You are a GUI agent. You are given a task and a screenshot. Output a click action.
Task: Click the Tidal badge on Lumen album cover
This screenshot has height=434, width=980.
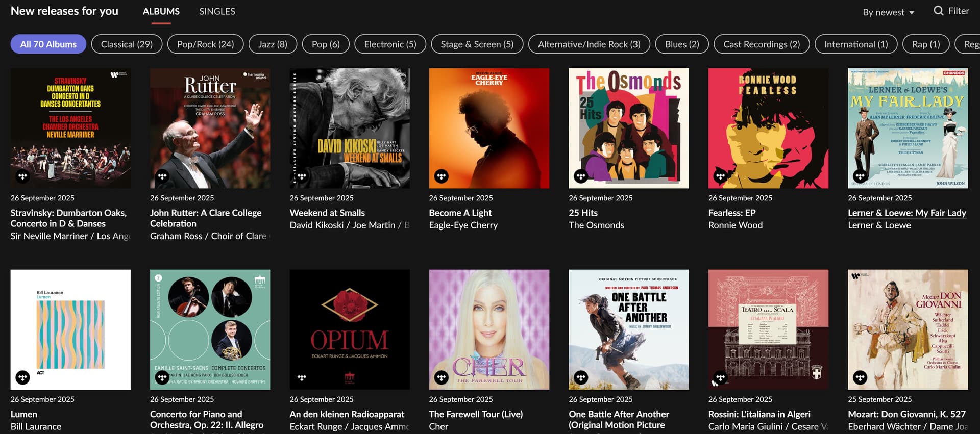[x=22, y=377]
